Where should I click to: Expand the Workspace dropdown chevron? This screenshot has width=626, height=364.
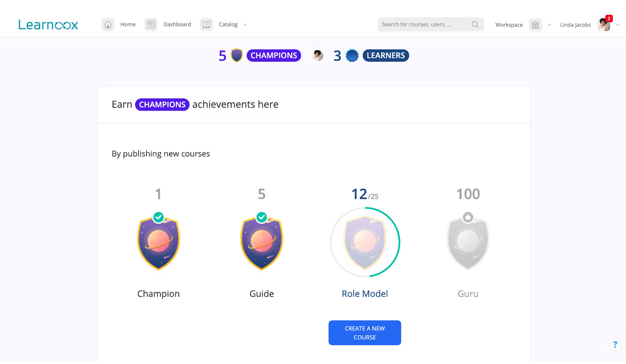pos(550,25)
